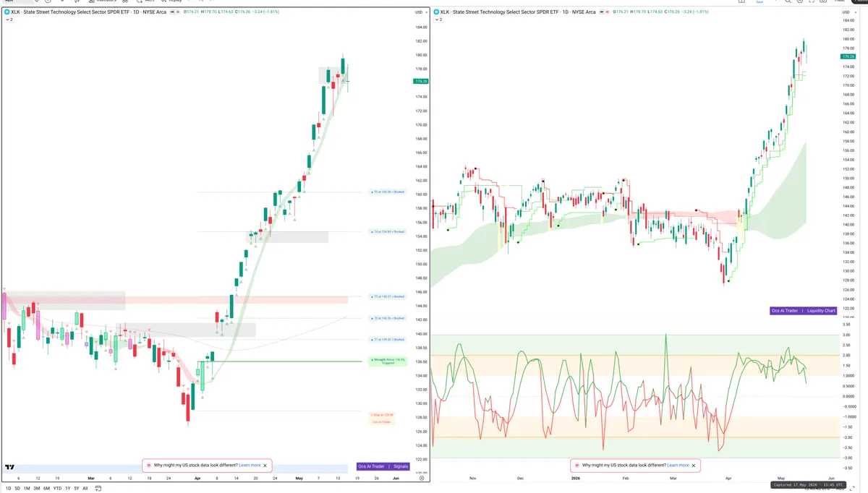
Task: Click the T3 at 145.37 Booked label
Action: (x=388, y=296)
